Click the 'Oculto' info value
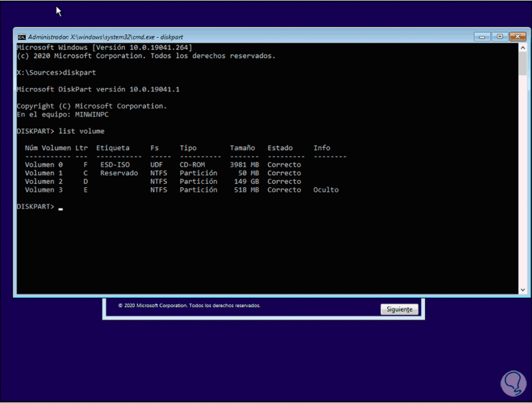This screenshot has width=532, height=403. coord(326,190)
